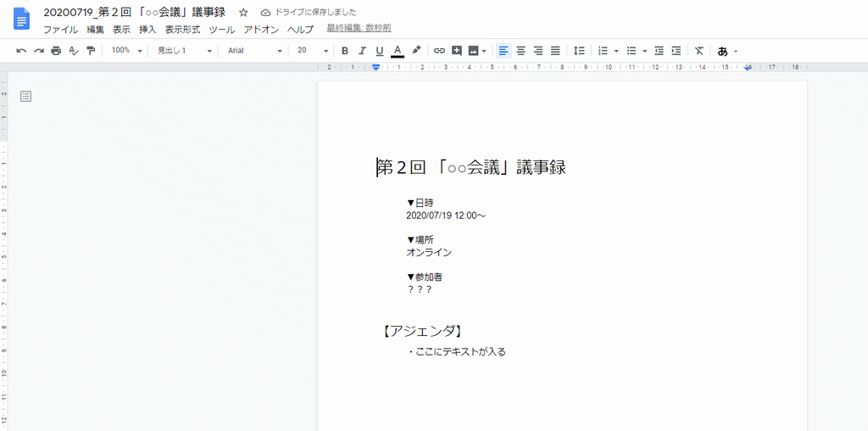Pick text color with the underlined A
868x431 pixels.
click(x=398, y=51)
